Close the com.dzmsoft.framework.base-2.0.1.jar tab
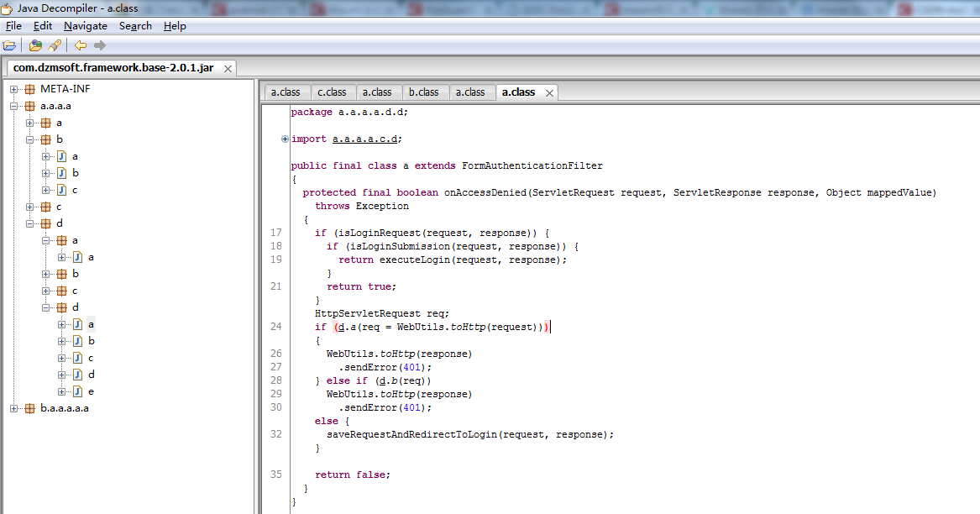The width and height of the screenshot is (980, 514). (x=228, y=69)
